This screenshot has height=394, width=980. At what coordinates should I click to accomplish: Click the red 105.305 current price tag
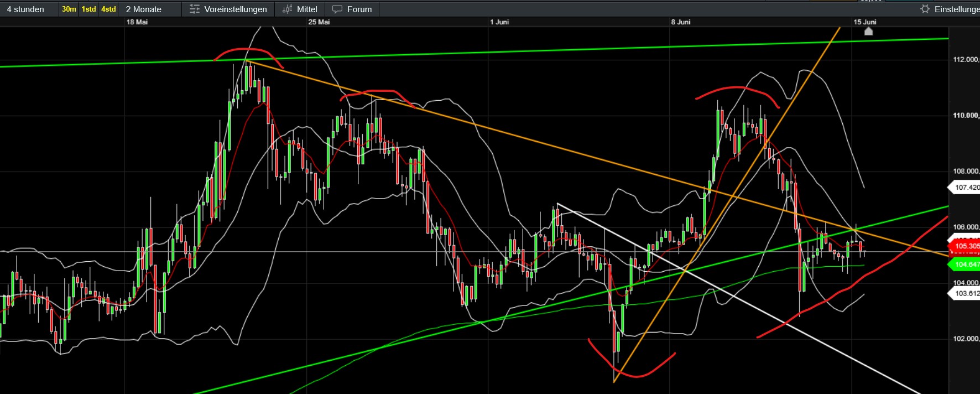coord(965,246)
